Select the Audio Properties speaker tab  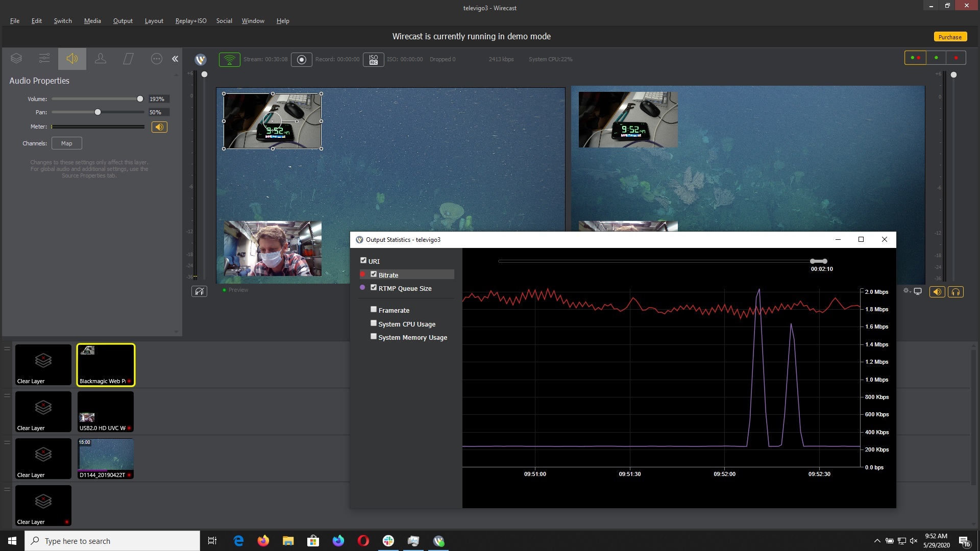click(x=72, y=59)
